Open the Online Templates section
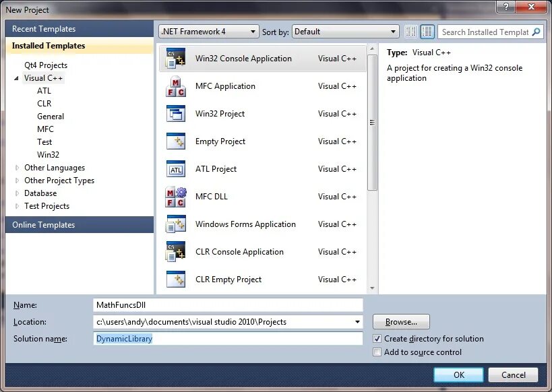 80,224
